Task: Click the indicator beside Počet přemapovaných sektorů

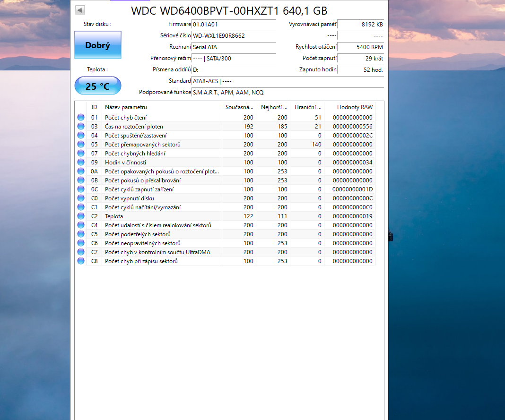Action: [x=80, y=144]
